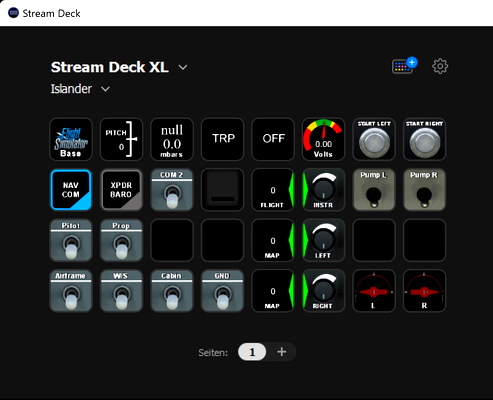The image size is (493, 400).
Task: Toggle the Prop de-ice switch
Action: tap(122, 240)
